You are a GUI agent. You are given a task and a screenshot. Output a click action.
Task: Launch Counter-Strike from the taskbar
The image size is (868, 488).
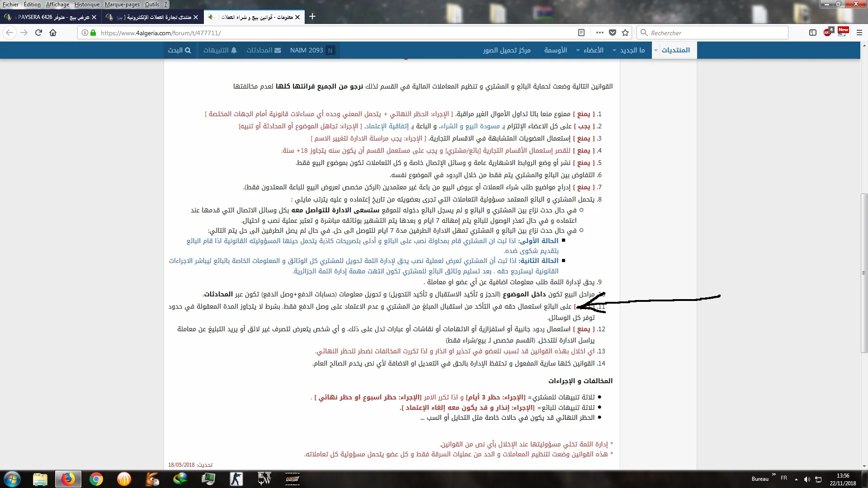236,479
